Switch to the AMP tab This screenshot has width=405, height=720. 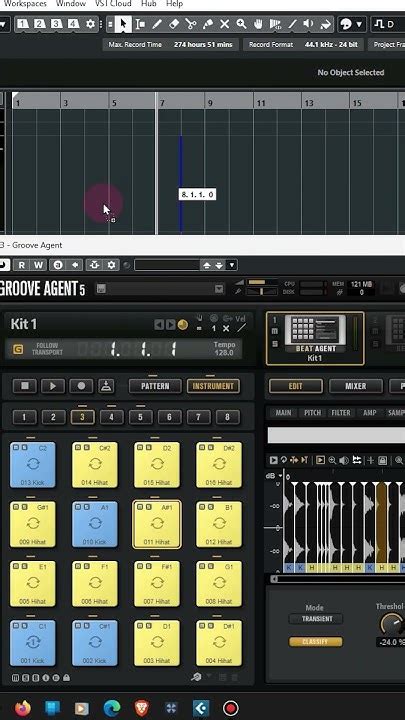370,413
